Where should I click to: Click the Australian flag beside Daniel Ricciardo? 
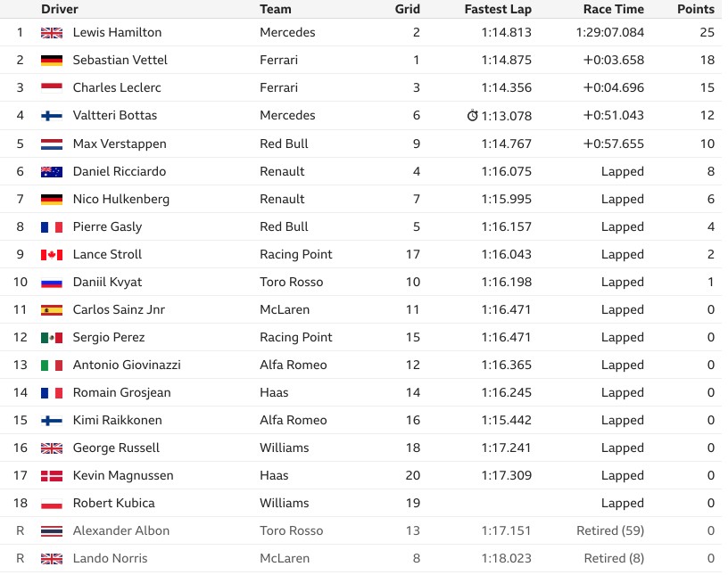[52, 172]
